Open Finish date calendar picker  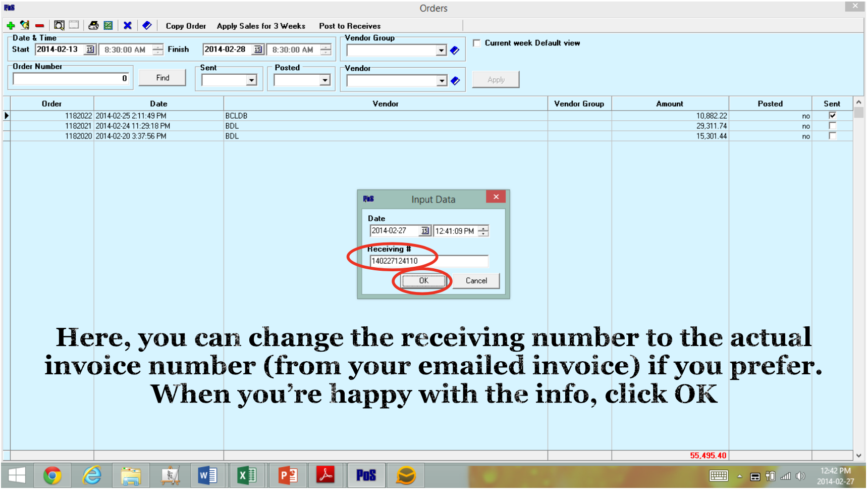click(258, 50)
